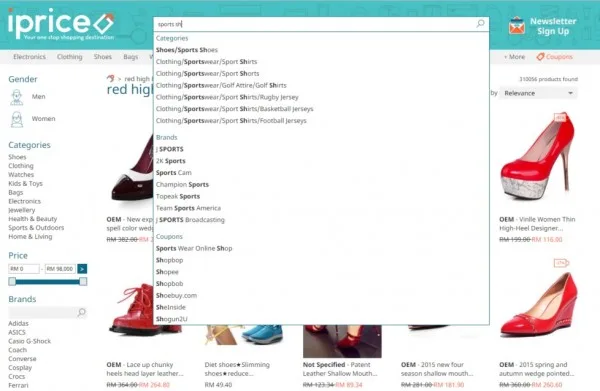Screen dimensions: 600x391
Task: Click the Men gender icon
Action: click(x=16, y=97)
